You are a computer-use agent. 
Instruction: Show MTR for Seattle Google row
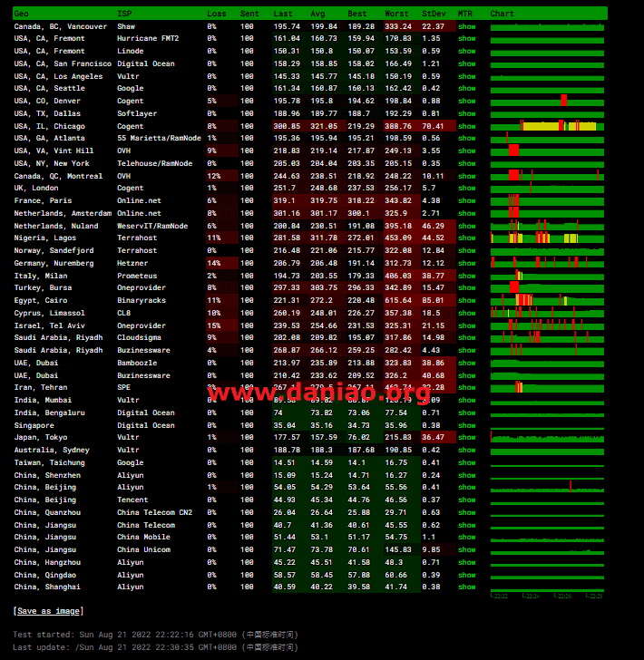pos(467,88)
